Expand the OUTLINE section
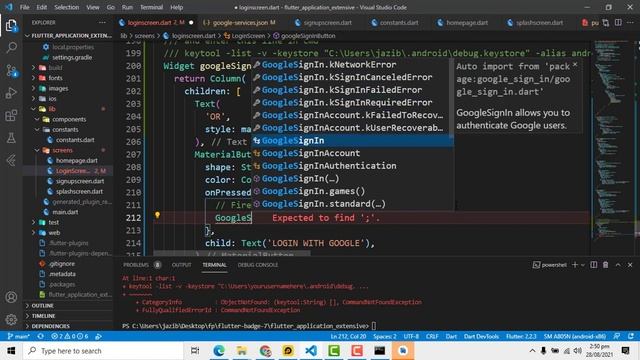The image size is (640, 360). pos(42,306)
